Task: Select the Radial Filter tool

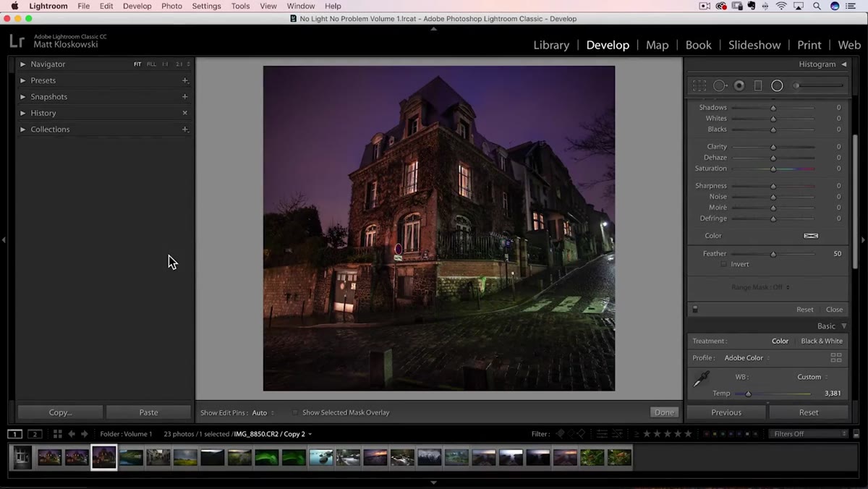Action: point(777,85)
